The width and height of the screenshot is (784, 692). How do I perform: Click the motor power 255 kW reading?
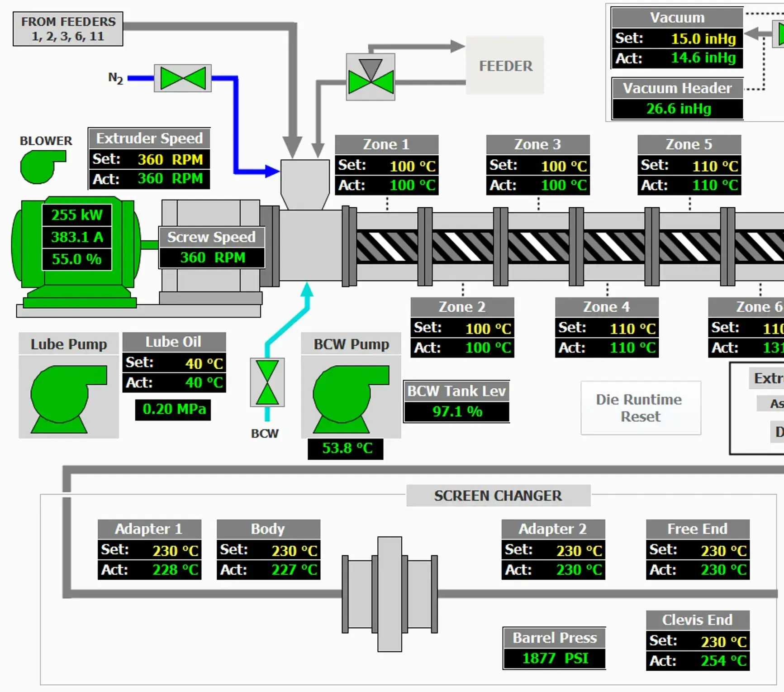tap(77, 215)
